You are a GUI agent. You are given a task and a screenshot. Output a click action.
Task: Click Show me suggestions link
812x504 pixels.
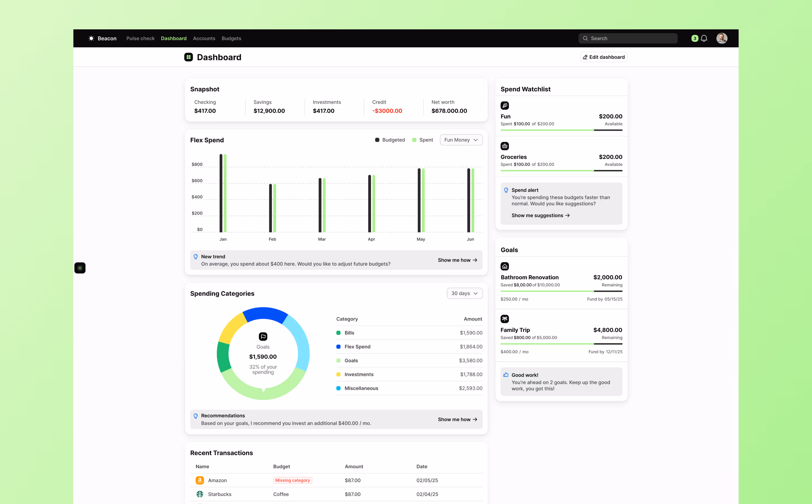pos(540,215)
